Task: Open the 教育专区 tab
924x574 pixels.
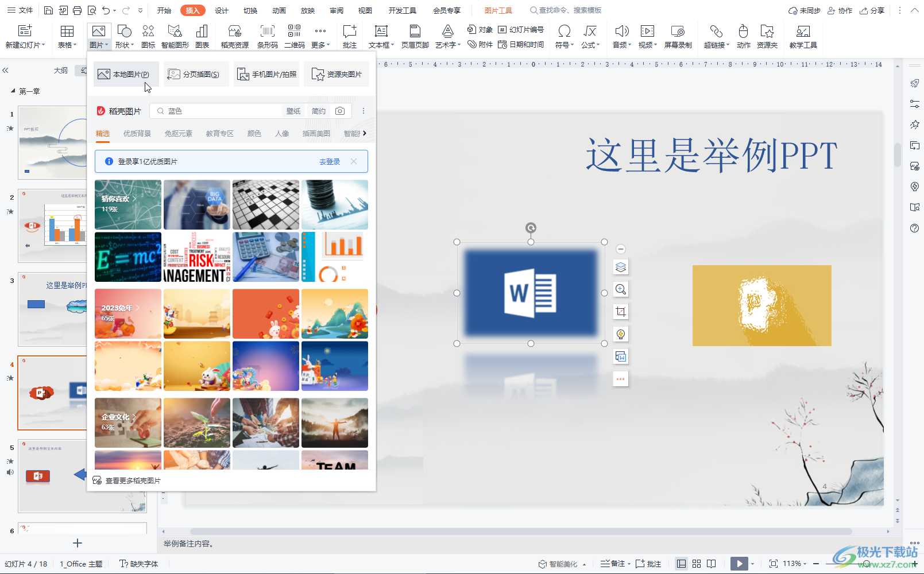Action: 220,134
